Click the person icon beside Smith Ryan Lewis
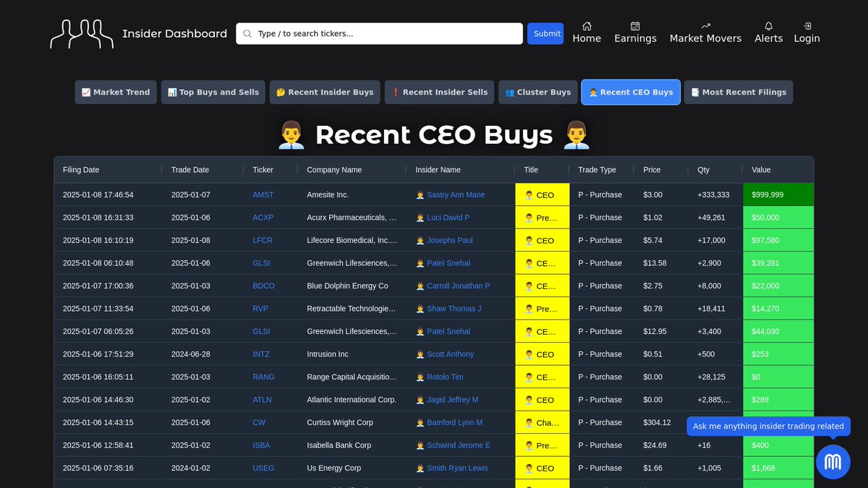Viewport: 868px width, 488px height. pyautogui.click(x=420, y=468)
